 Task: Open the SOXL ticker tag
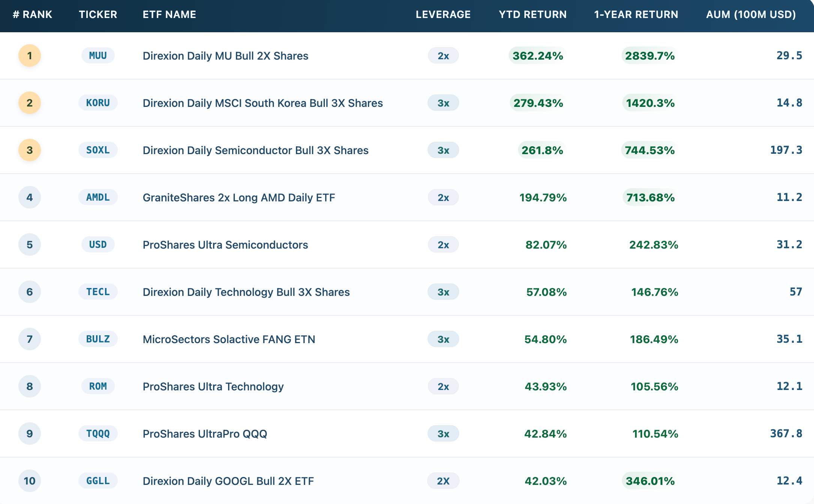98,150
